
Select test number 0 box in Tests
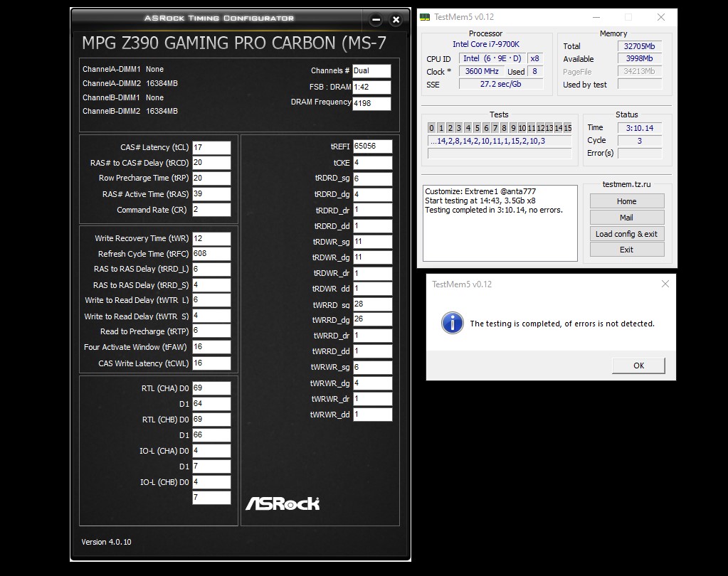pyautogui.click(x=431, y=128)
